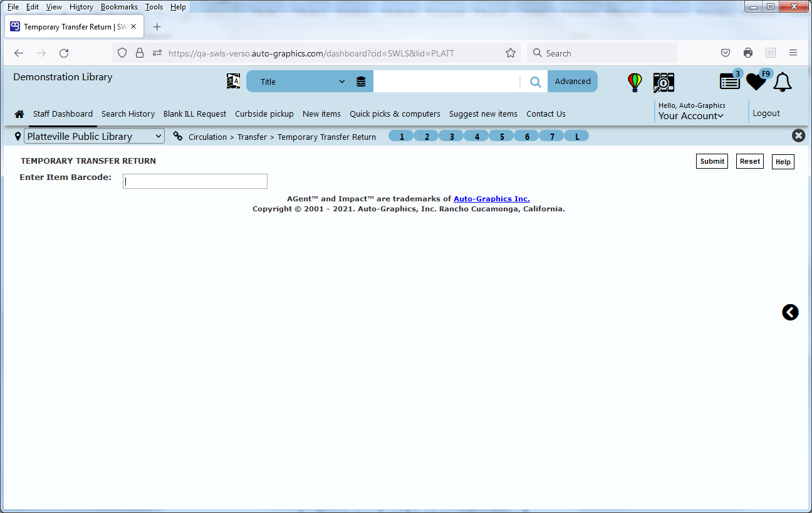
Task: Open the Bookmarks menu
Action: tap(119, 7)
